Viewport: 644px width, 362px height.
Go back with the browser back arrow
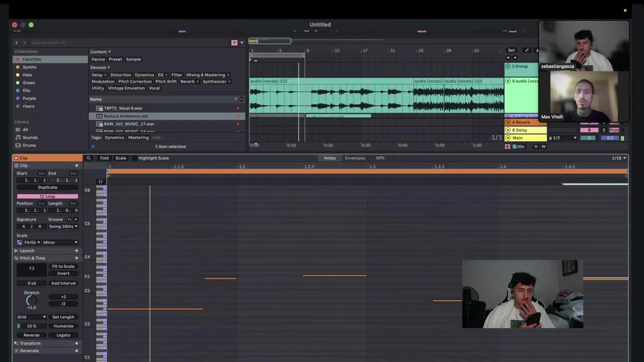(16, 43)
